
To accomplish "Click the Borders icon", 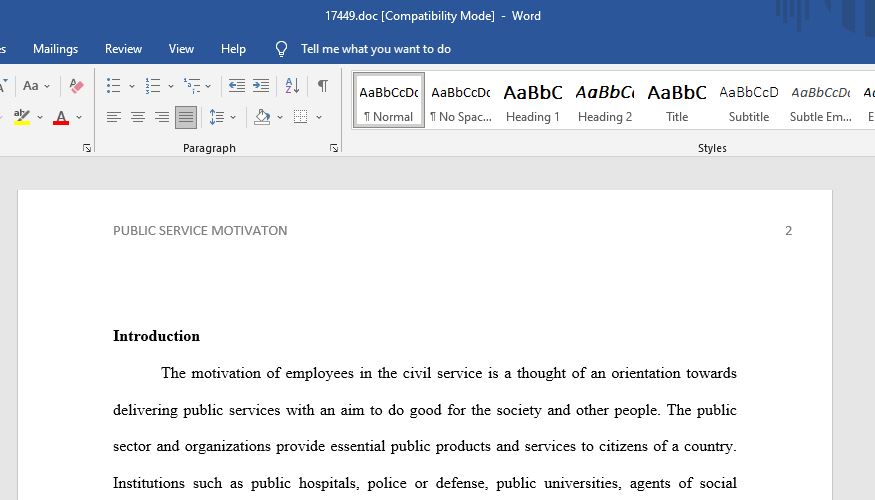I will point(301,117).
